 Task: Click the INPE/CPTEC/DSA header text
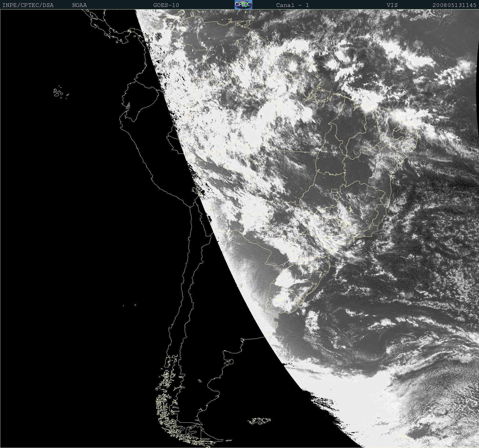[x=28, y=5]
